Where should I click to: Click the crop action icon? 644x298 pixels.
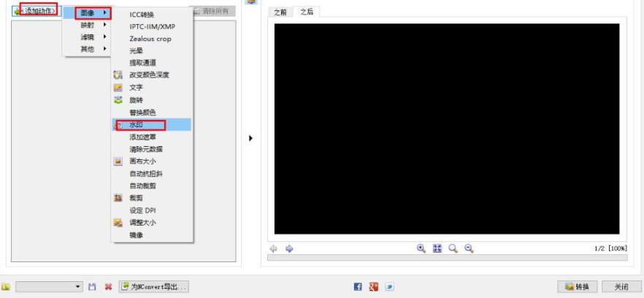[x=118, y=198]
